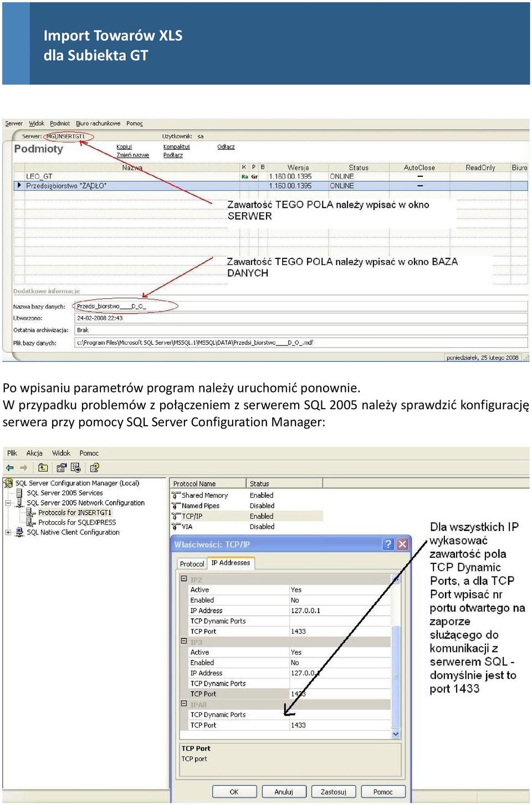Open the Widok menu in Configuration Manager

pos(61,453)
